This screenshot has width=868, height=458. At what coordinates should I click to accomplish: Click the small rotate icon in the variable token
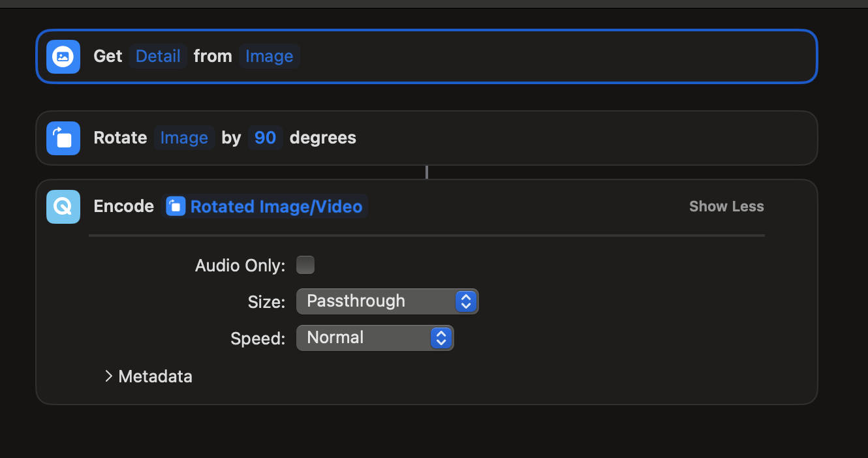point(175,207)
